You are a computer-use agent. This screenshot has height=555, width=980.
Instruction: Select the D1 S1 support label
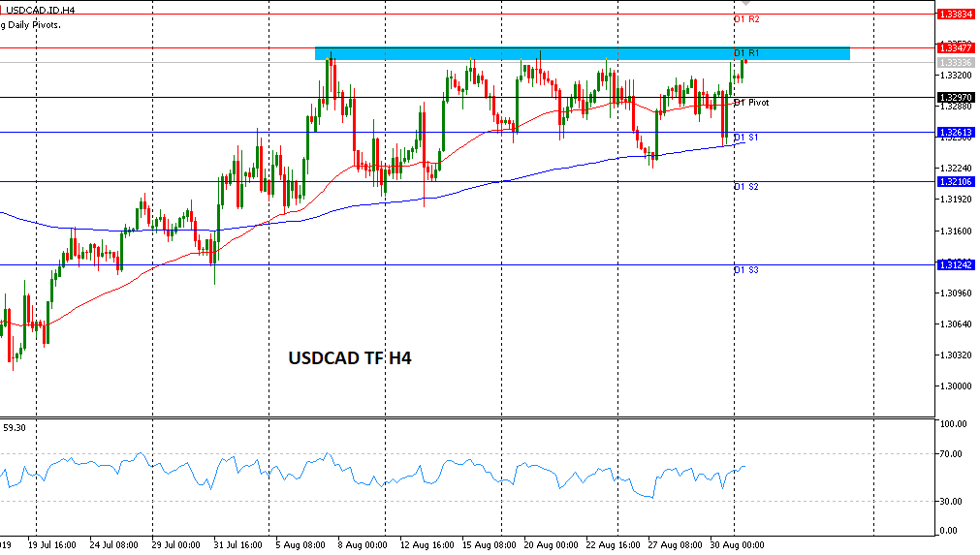(x=745, y=138)
